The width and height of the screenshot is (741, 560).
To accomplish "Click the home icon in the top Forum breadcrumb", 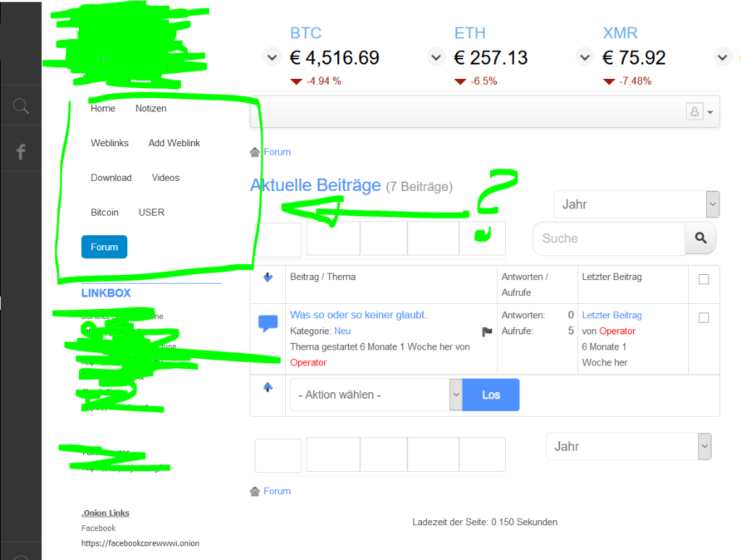I will coord(255,152).
